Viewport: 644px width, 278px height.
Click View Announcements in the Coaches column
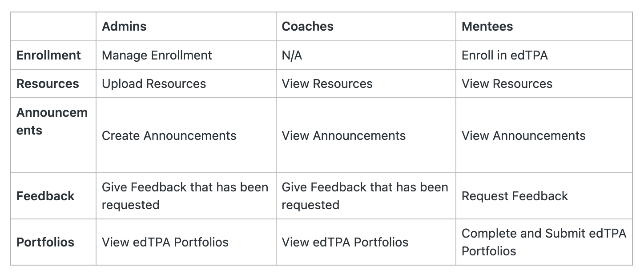pyautogui.click(x=343, y=135)
